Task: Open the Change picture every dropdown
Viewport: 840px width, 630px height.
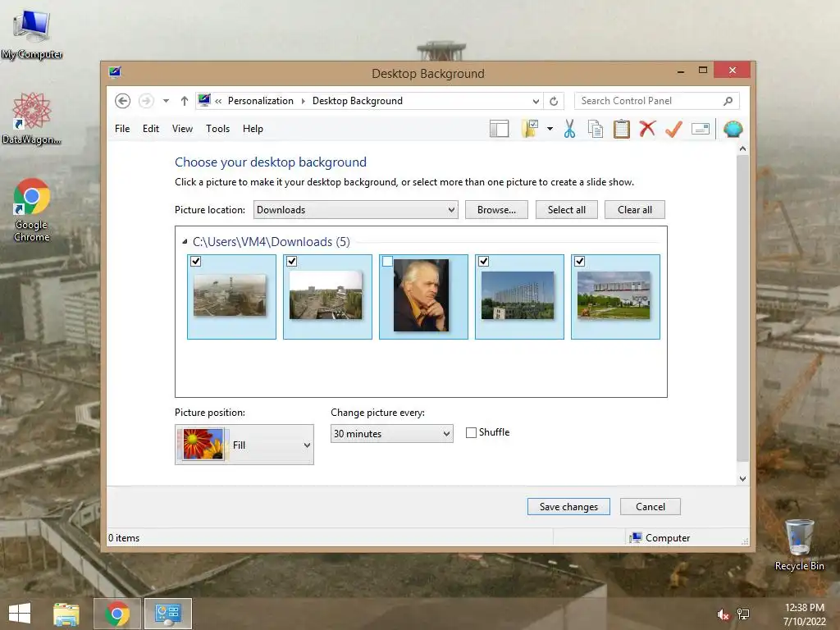Action: [x=391, y=433]
